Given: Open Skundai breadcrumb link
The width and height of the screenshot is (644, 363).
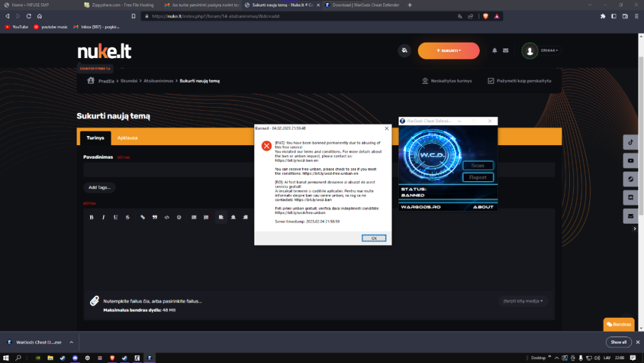Looking at the screenshot, I should pos(129,81).
